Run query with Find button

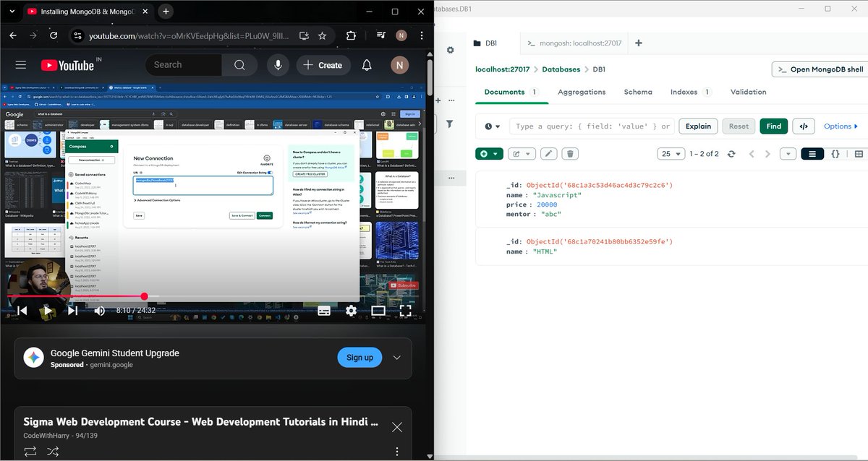pyautogui.click(x=773, y=126)
